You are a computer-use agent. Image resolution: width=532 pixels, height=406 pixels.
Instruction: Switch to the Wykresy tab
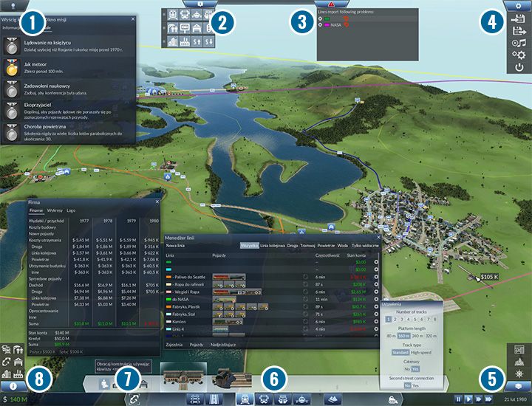[55, 210]
